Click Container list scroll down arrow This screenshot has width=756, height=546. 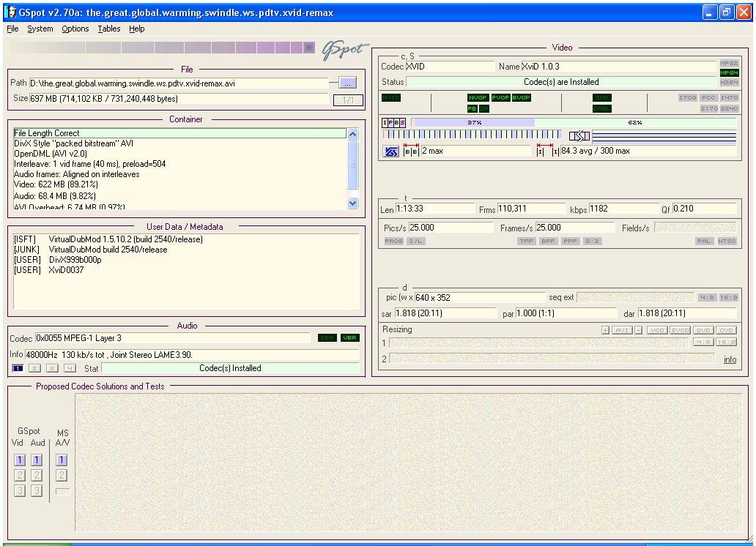[x=353, y=203]
